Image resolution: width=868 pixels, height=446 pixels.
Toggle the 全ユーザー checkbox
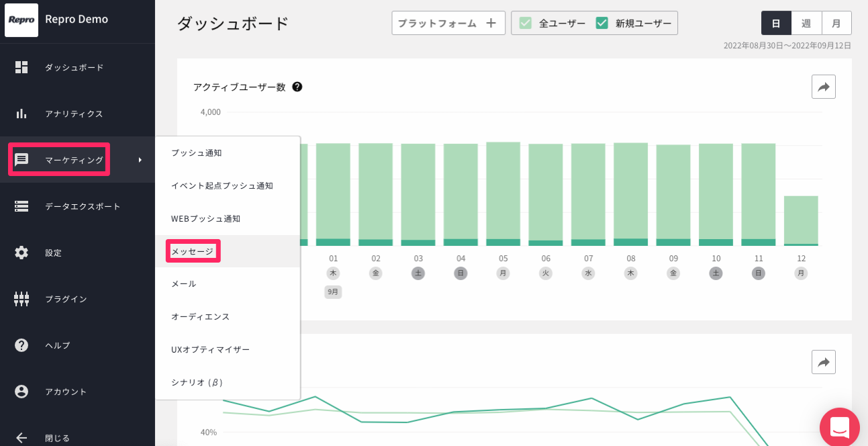[x=526, y=23]
